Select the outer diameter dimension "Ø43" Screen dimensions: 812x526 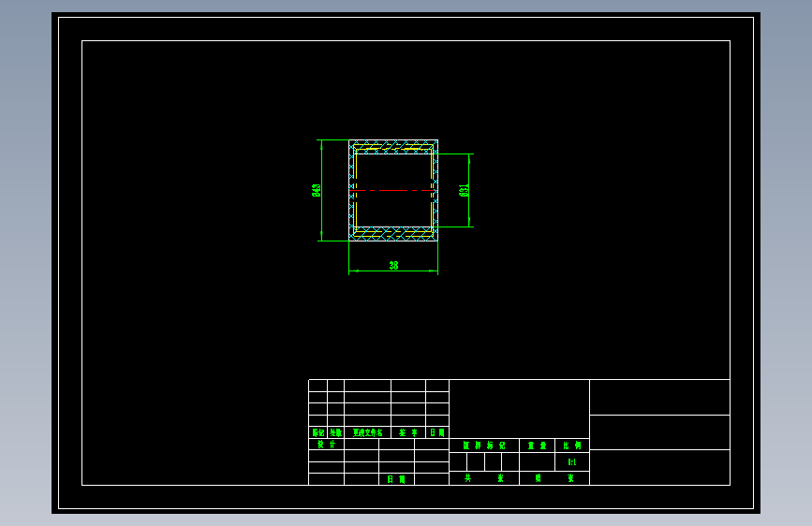pos(316,190)
